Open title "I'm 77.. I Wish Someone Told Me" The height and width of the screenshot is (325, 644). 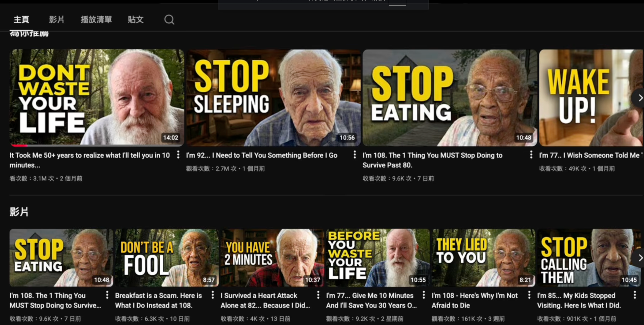pyautogui.click(x=590, y=155)
